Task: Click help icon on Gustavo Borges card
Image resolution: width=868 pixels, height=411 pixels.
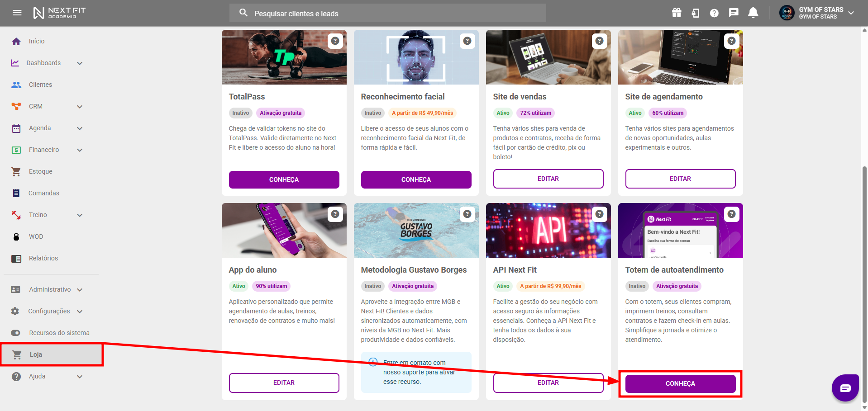Action: (x=467, y=214)
